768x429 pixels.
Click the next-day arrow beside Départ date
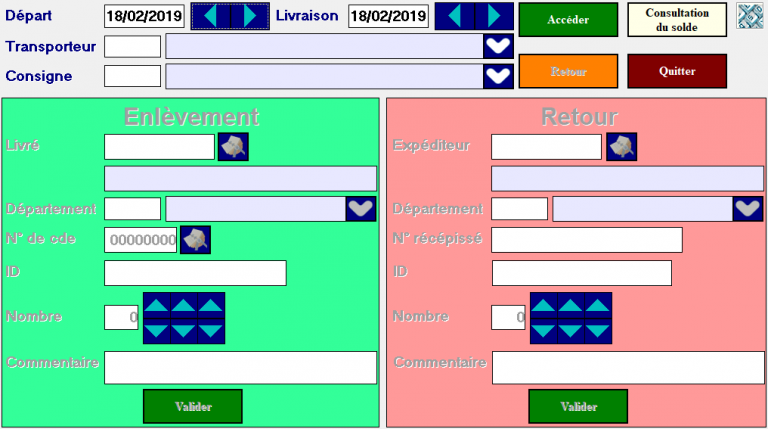pos(250,16)
